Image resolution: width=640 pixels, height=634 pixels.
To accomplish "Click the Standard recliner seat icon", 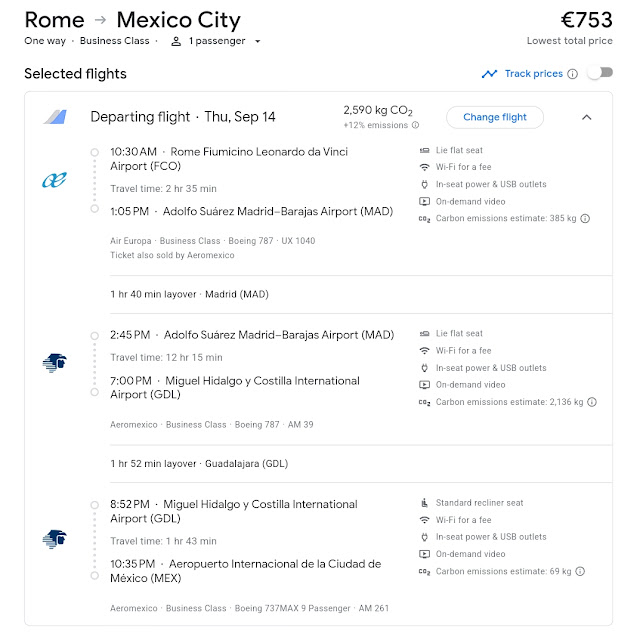I will [424, 503].
